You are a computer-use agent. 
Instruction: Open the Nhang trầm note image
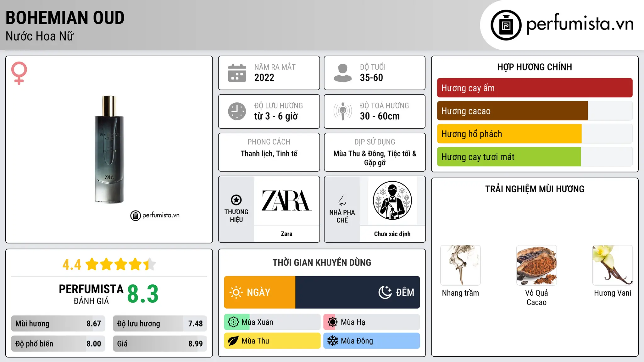(461, 265)
